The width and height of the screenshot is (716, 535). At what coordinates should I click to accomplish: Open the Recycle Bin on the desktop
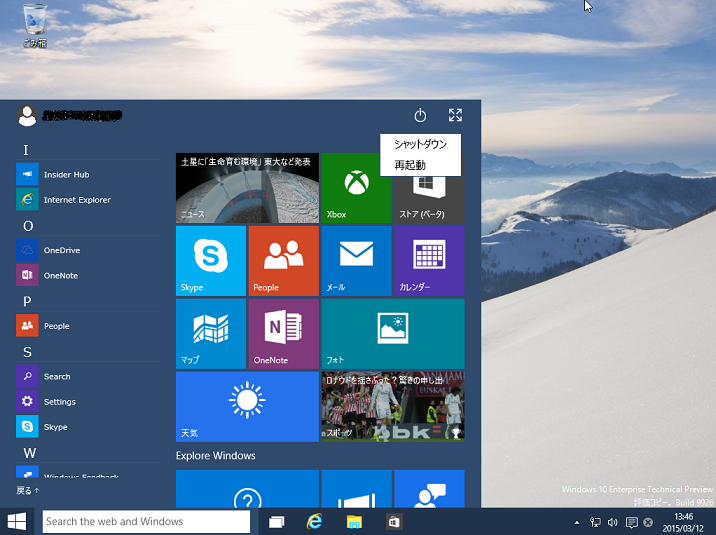pos(35,25)
